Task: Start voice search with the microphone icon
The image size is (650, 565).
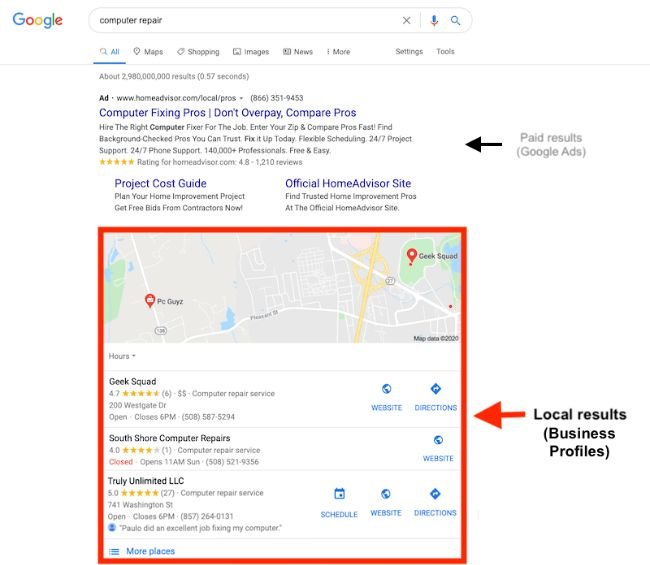Action: 434,20
